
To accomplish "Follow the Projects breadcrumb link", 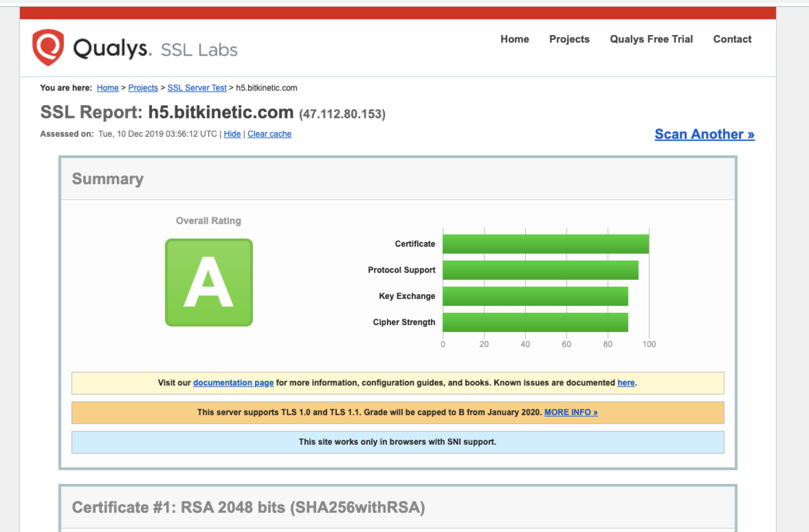I will [143, 88].
